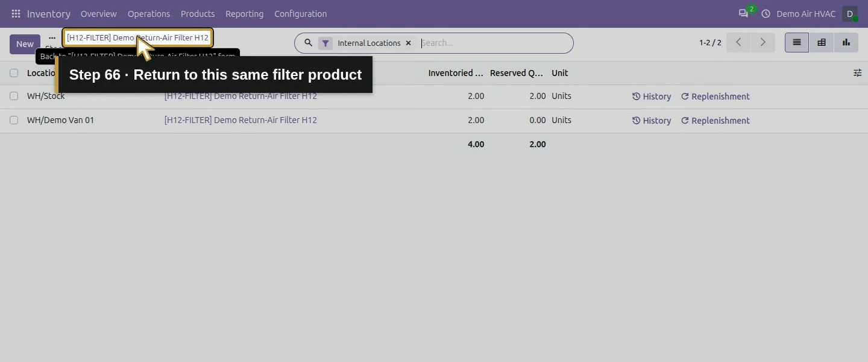Open the apps grid home menu

[16, 13]
